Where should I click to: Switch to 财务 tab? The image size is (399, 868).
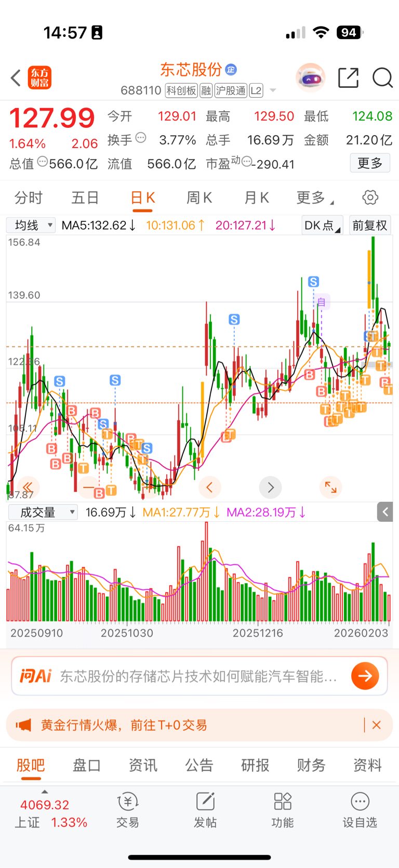pyautogui.click(x=311, y=765)
